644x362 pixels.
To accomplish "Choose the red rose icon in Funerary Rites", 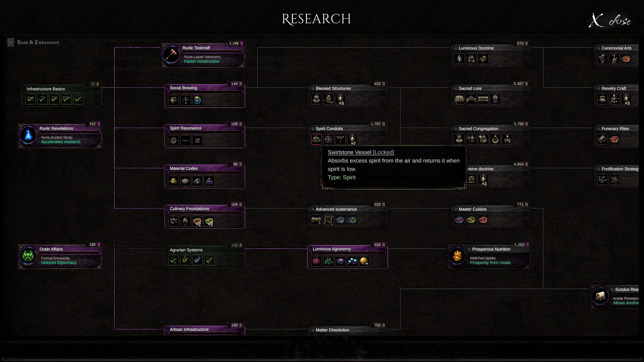I will [x=614, y=139].
